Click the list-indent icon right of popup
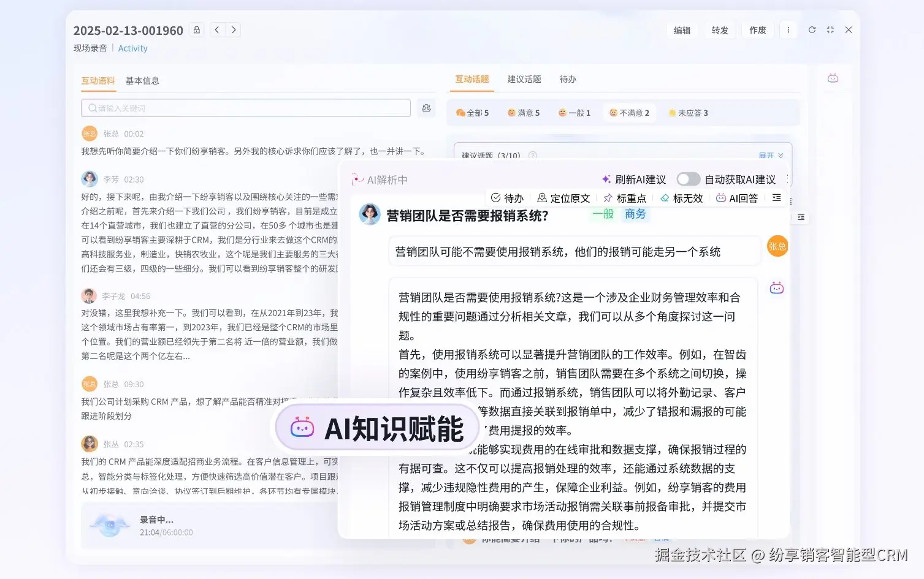924x579 pixels. tap(801, 218)
